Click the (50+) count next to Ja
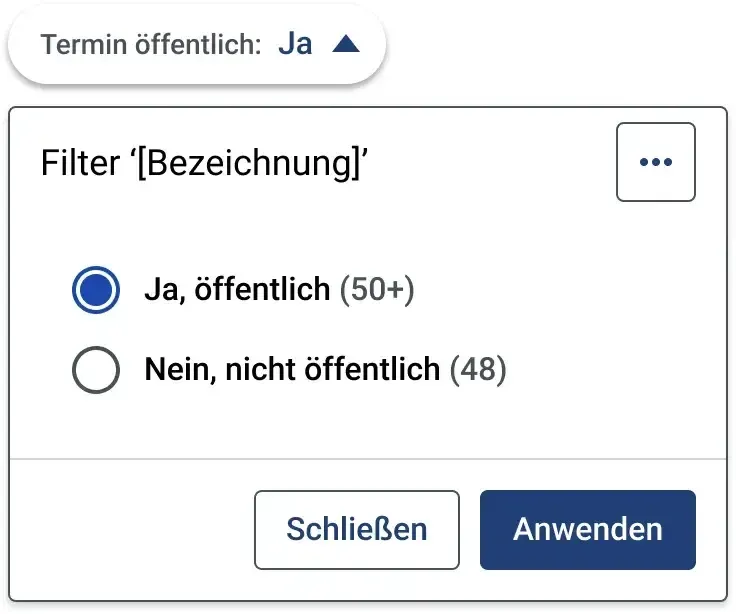Viewport: 736px width, 614px height. tap(377, 290)
